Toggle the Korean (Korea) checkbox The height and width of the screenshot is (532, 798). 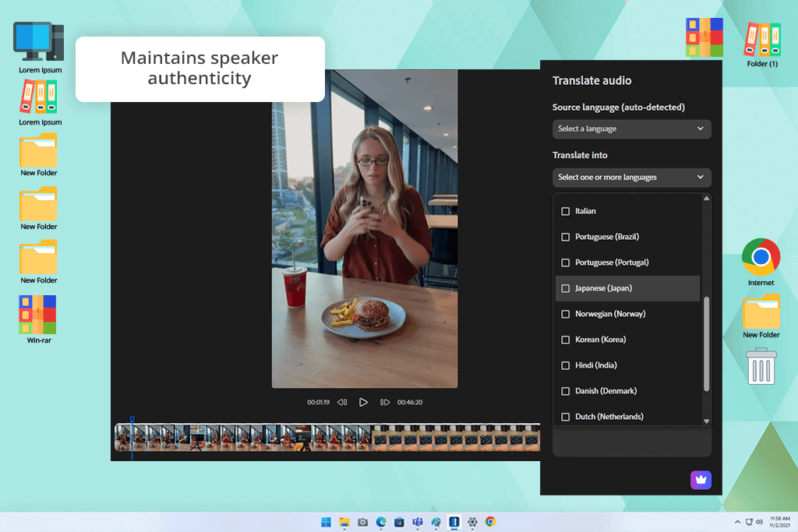pyautogui.click(x=565, y=340)
